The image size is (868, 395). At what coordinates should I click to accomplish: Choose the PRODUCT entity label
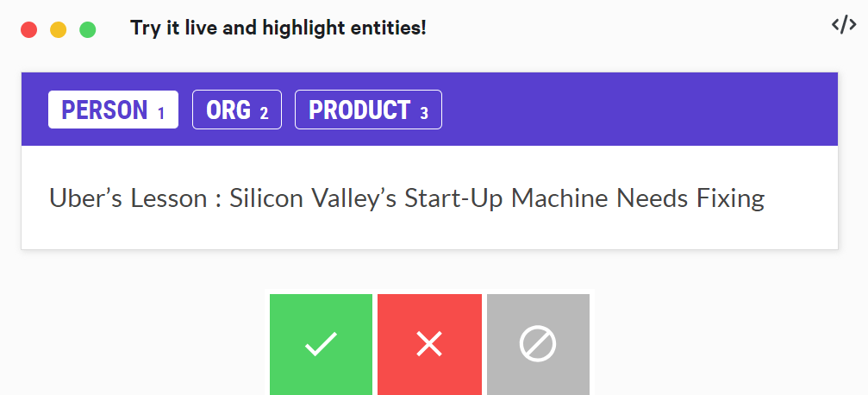368,110
